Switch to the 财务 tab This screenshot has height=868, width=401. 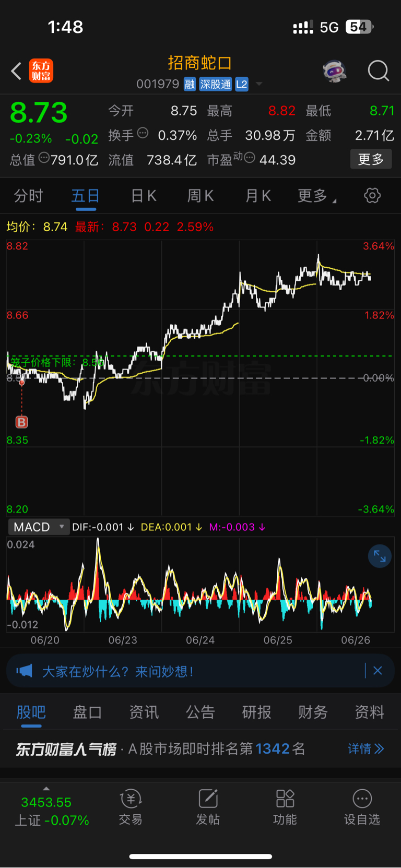[x=313, y=712]
